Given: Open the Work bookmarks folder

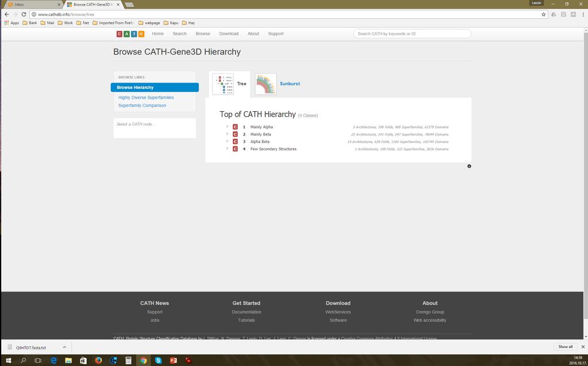Looking at the screenshot, I should tap(65, 23).
